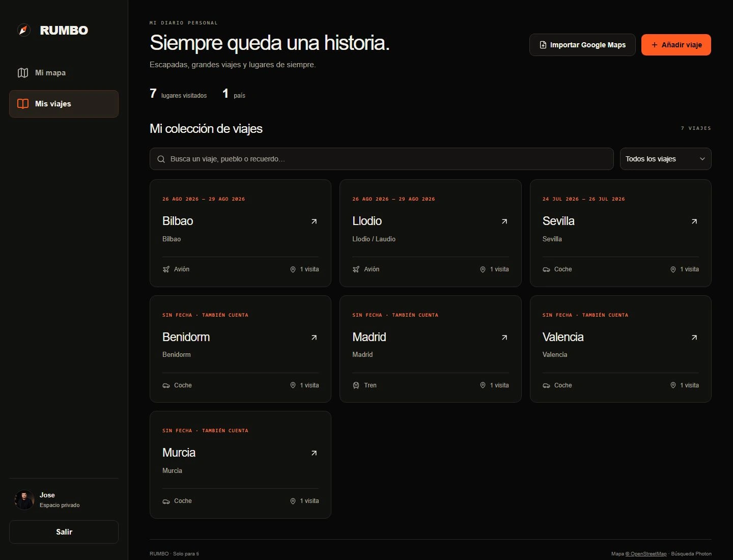Expand the Todos los viajes filter dropdown
This screenshot has height=560, width=733.
click(665, 159)
